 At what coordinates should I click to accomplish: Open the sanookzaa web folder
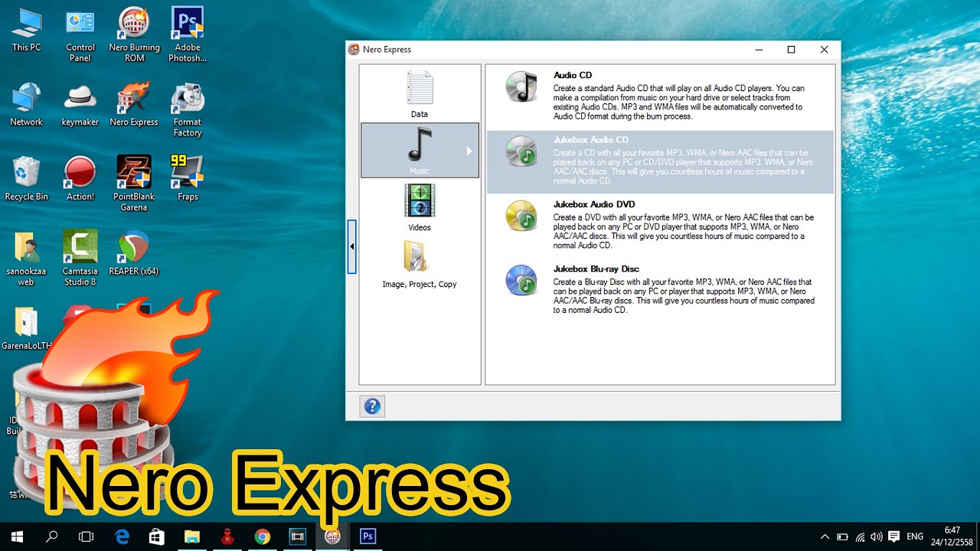(x=27, y=259)
